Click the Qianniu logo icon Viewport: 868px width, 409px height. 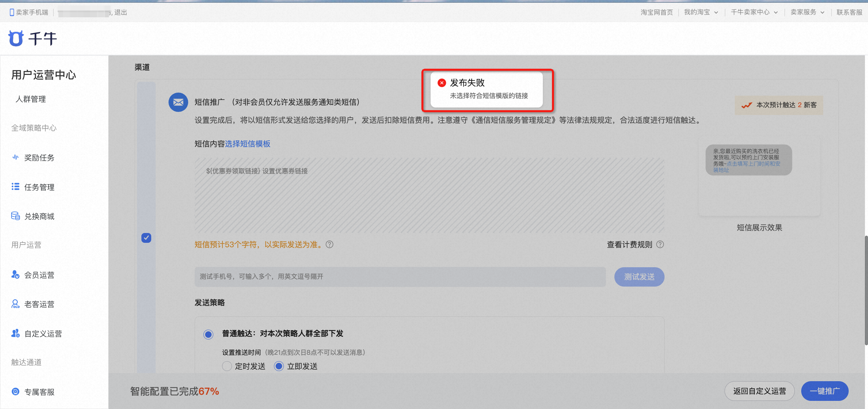coord(16,38)
